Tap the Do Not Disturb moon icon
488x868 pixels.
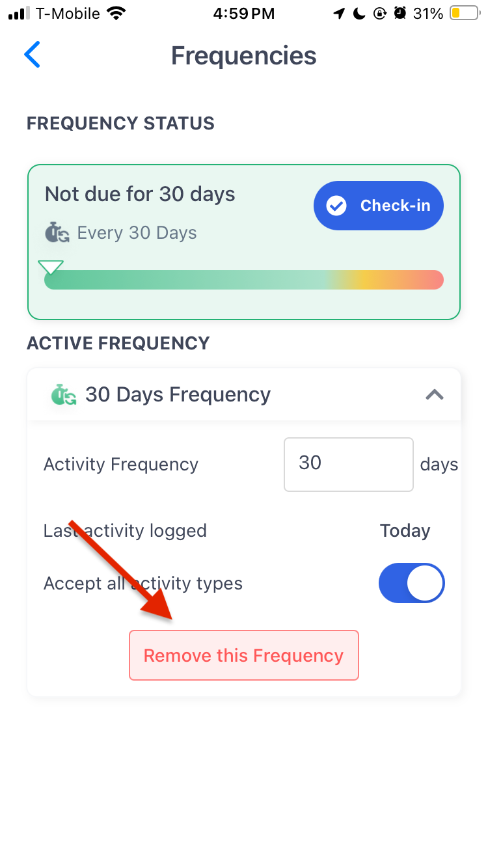coord(359,13)
